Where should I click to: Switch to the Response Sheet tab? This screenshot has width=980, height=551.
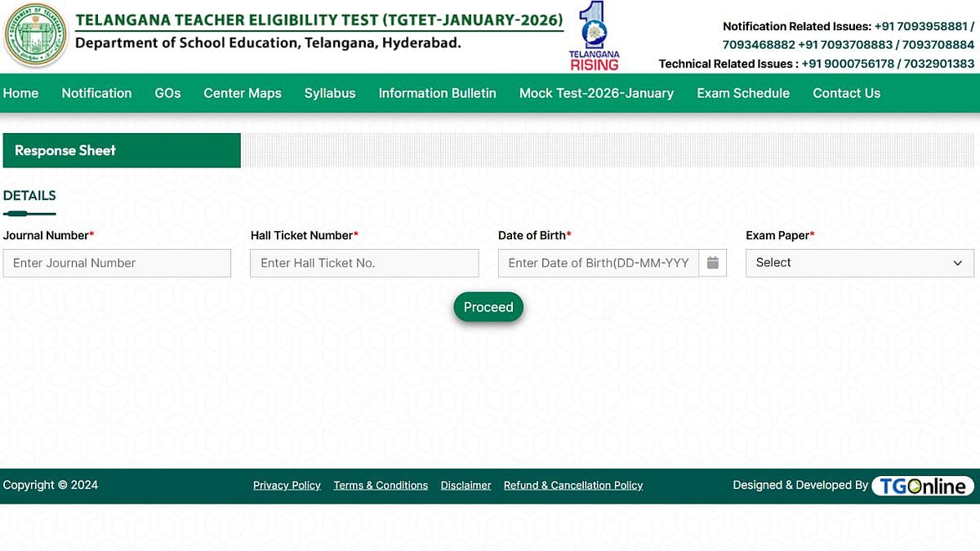[x=65, y=150]
